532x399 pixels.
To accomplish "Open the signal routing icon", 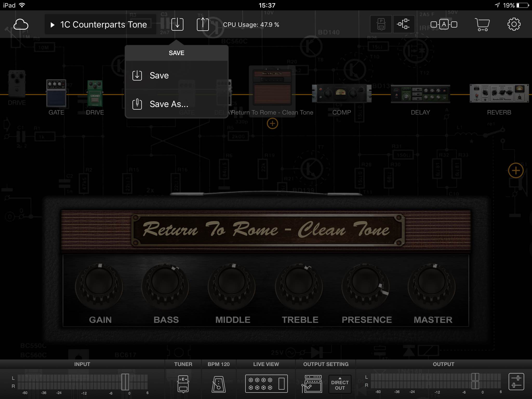I will pos(404,24).
